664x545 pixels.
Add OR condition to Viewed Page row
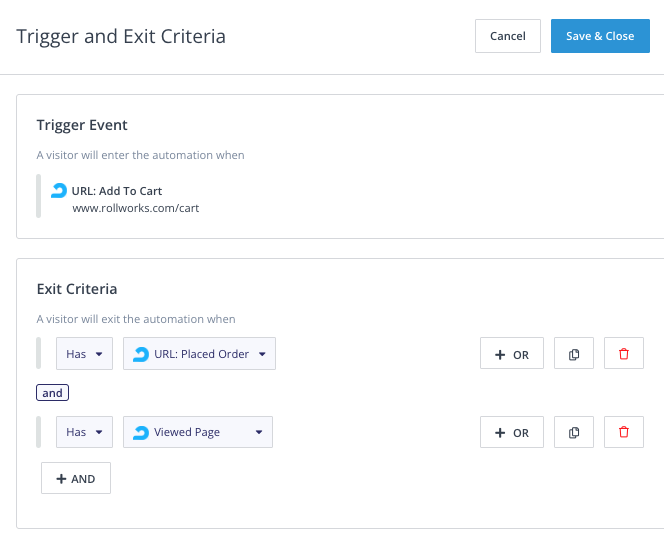(512, 432)
